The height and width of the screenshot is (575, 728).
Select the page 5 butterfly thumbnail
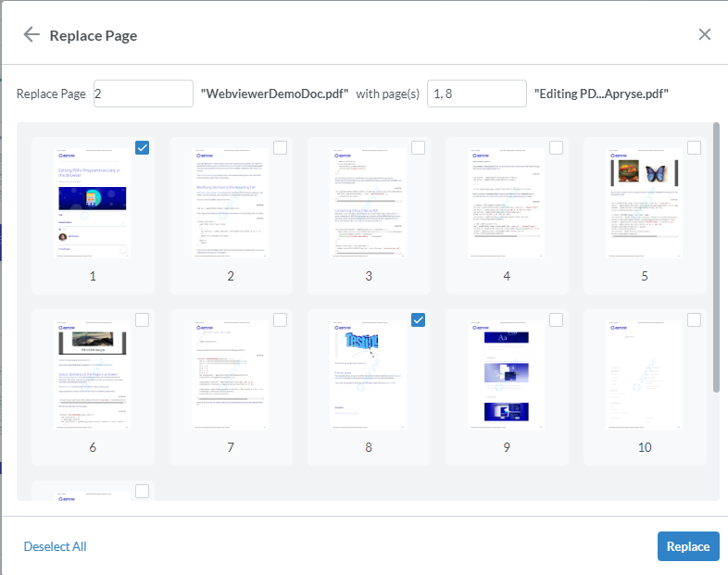coord(644,203)
